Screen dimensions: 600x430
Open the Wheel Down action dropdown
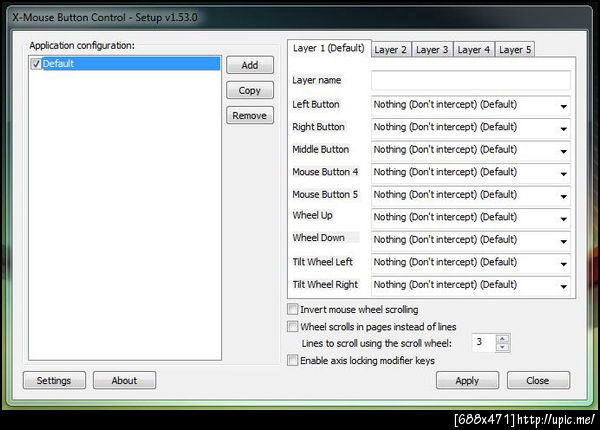(471, 241)
